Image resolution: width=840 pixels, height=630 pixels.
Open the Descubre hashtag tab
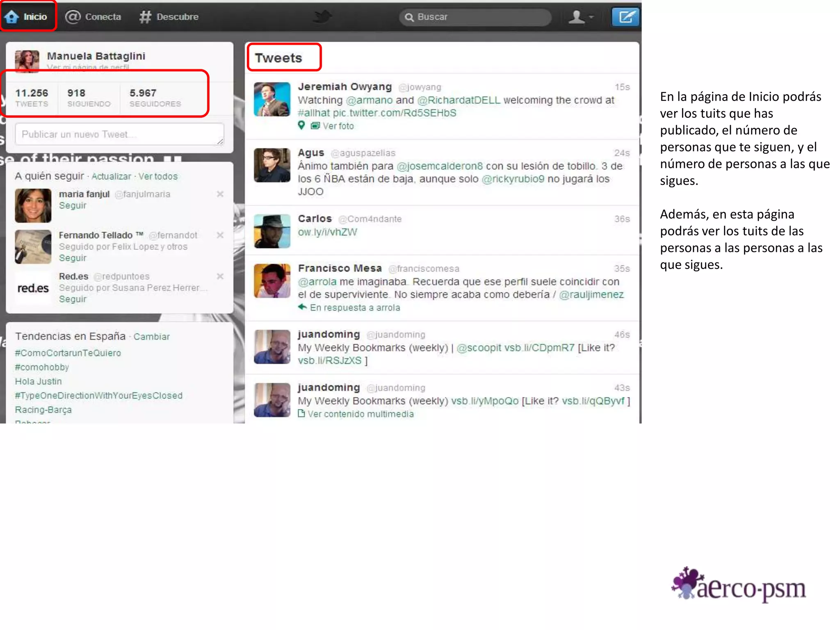pyautogui.click(x=169, y=17)
